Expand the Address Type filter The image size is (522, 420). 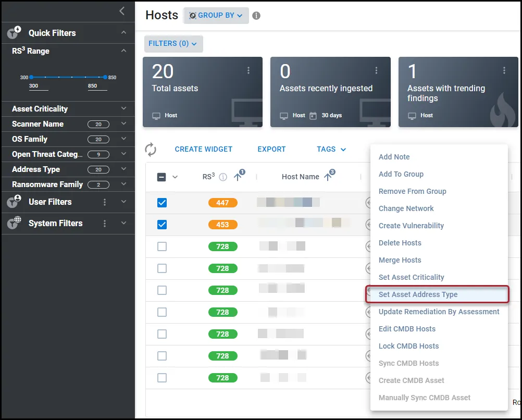pyautogui.click(x=123, y=169)
